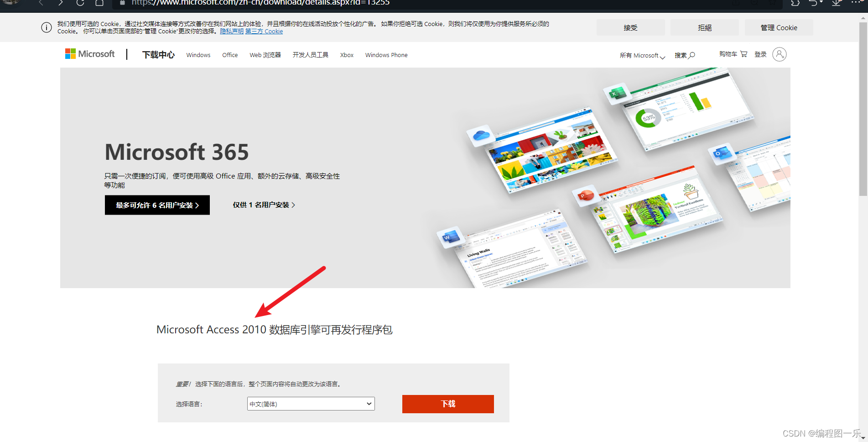Viewport: 868px width, 442px height.
Task: Click the 搜索 text label
Action: (x=681, y=55)
